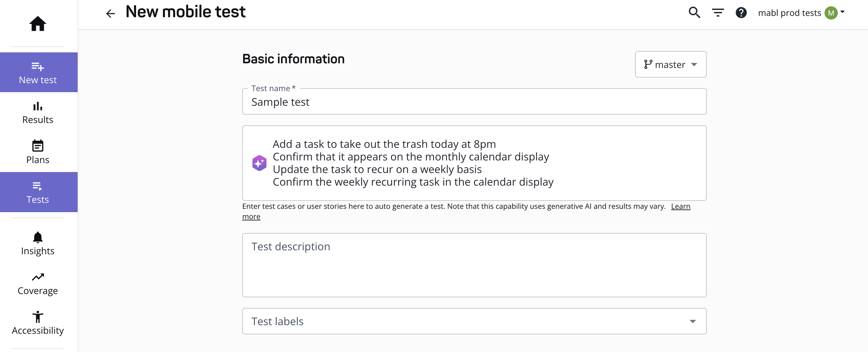868x352 pixels.
Task: Follow the Learn more link
Action: pyautogui.click(x=680, y=206)
